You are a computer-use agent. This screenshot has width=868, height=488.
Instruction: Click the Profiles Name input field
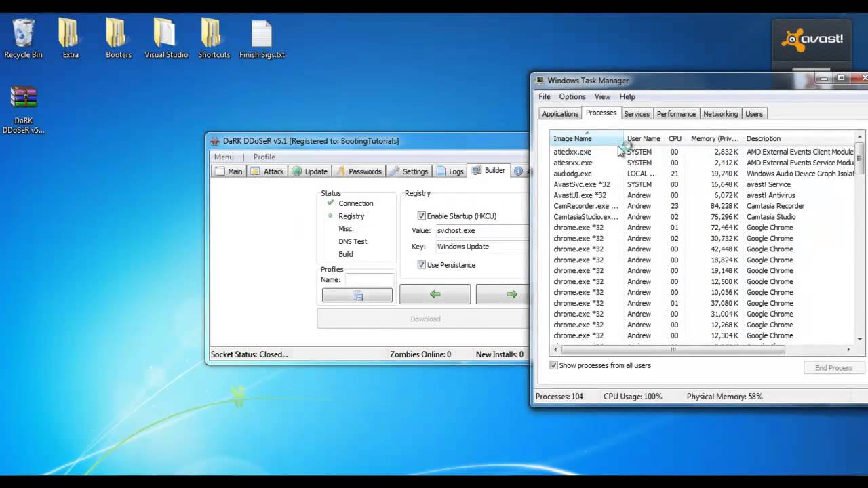tap(370, 279)
